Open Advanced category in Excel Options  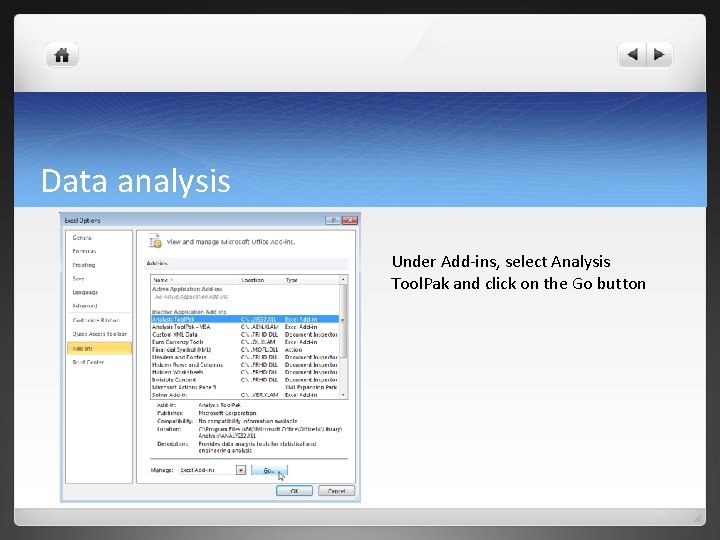click(85, 306)
